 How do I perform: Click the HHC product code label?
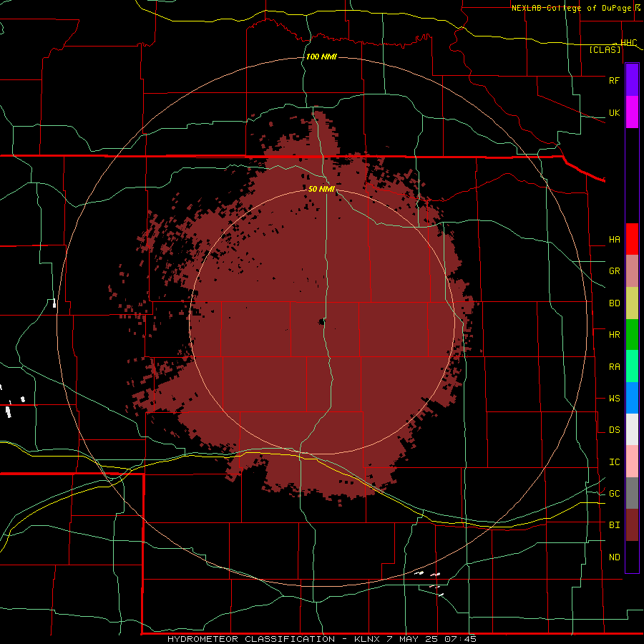pyautogui.click(x=628, y=42)
